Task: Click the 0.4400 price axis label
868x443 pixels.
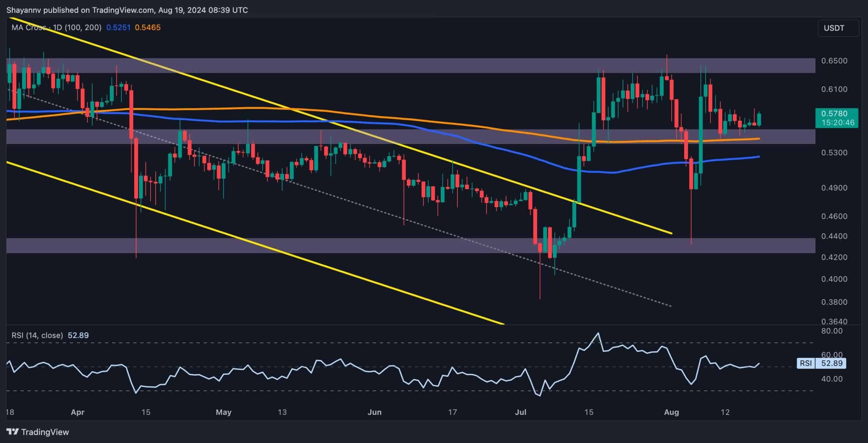Action: (834, 236)
